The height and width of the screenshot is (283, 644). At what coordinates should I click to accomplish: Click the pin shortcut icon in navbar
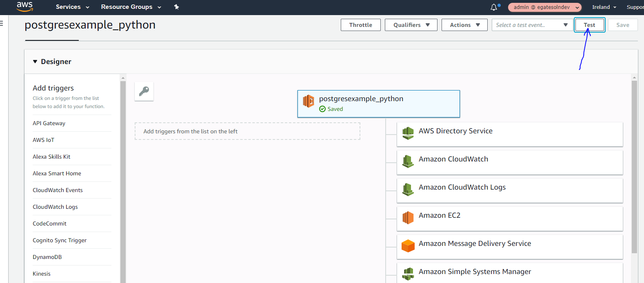(x=176, y=7)
